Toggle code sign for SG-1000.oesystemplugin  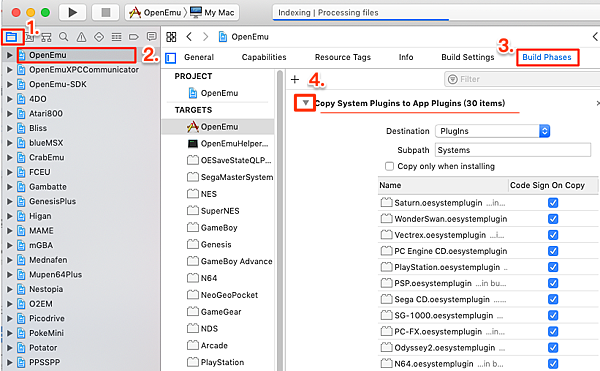553,315
